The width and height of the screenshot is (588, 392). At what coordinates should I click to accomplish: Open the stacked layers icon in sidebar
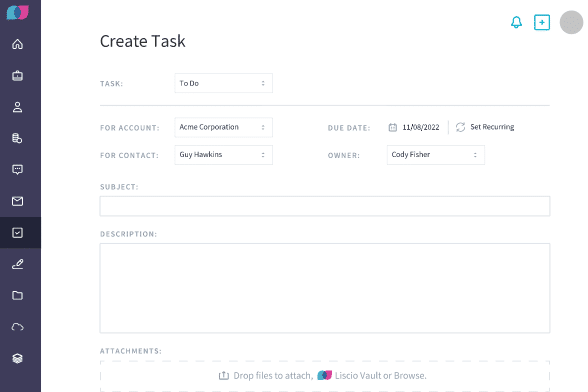(x=17, y=358)
